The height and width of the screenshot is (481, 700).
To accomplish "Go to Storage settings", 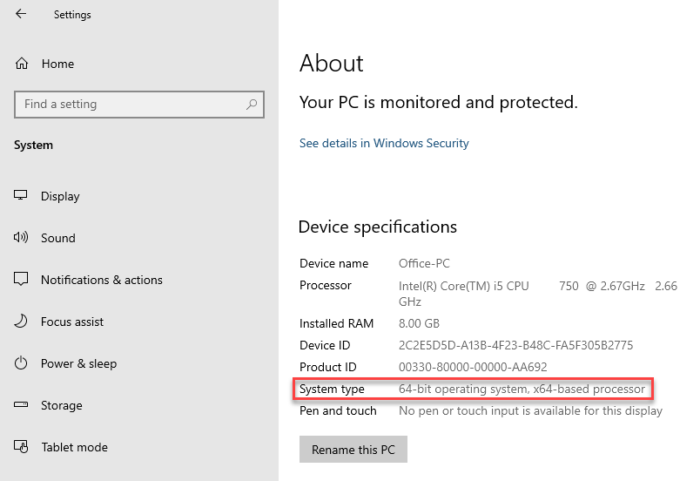I will click(61, 406).
